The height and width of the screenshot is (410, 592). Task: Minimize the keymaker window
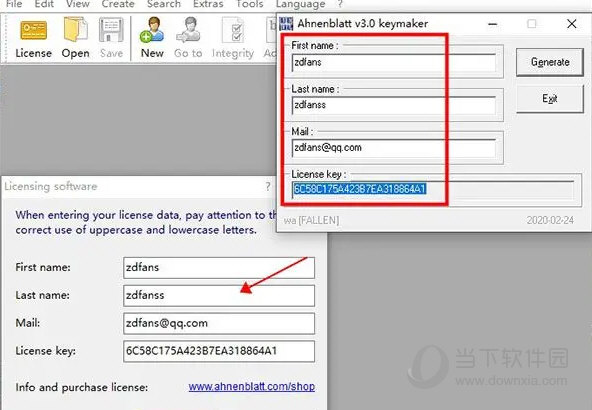click(x=492, y=24)
